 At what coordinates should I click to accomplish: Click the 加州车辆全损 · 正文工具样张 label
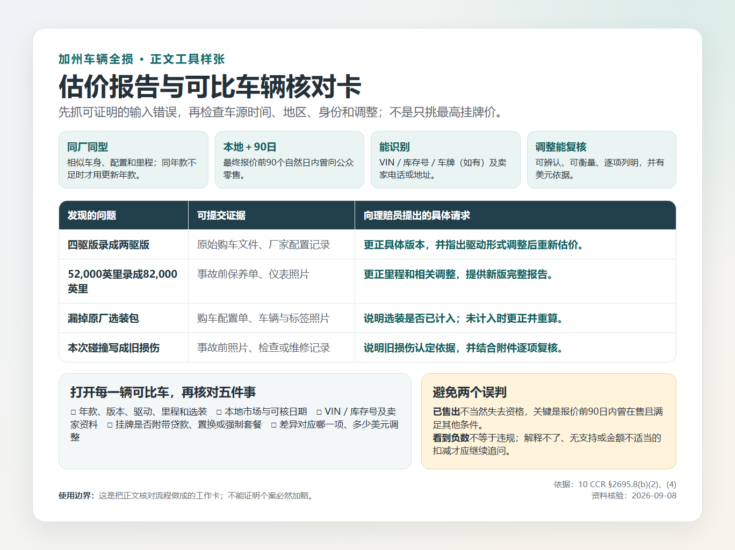click(142, 59)
